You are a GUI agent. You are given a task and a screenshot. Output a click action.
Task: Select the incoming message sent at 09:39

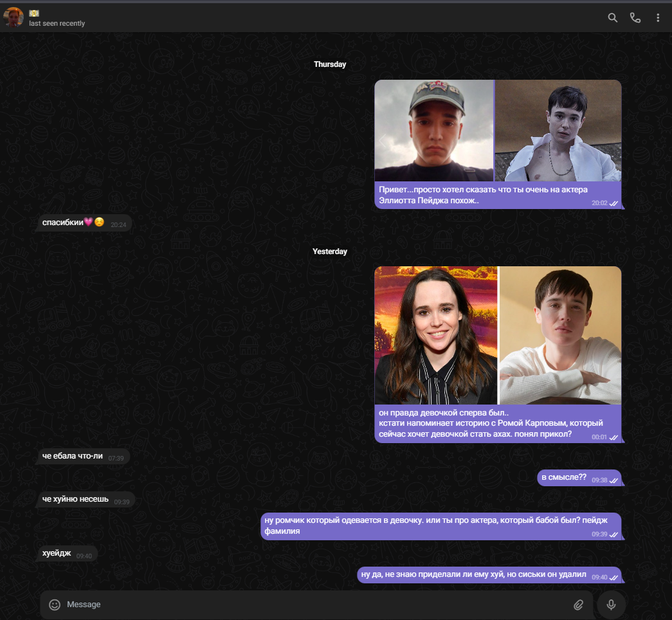(x=86, y=500)
